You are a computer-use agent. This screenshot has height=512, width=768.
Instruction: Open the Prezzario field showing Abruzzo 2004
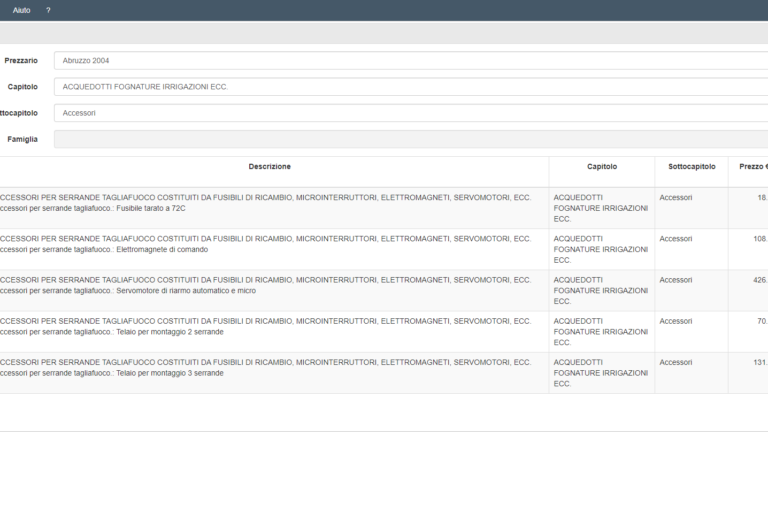[x=410, y=61]
